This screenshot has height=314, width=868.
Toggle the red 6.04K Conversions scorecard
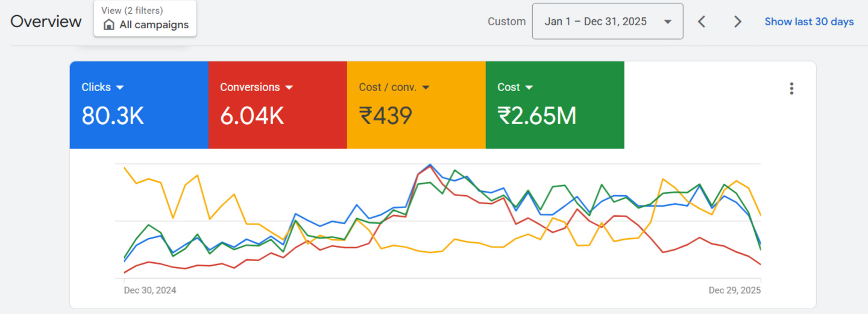point(252,115)
